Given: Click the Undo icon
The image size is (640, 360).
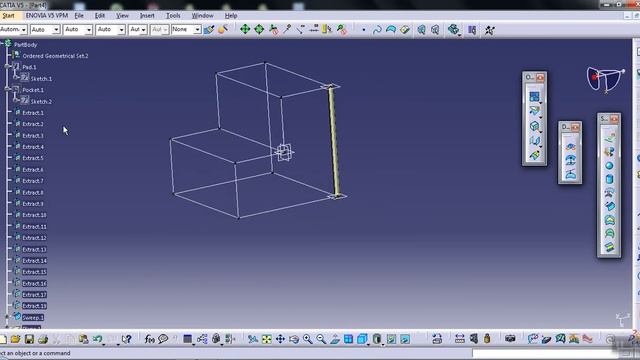Looking at the screenshot, I should pos(97,339).
